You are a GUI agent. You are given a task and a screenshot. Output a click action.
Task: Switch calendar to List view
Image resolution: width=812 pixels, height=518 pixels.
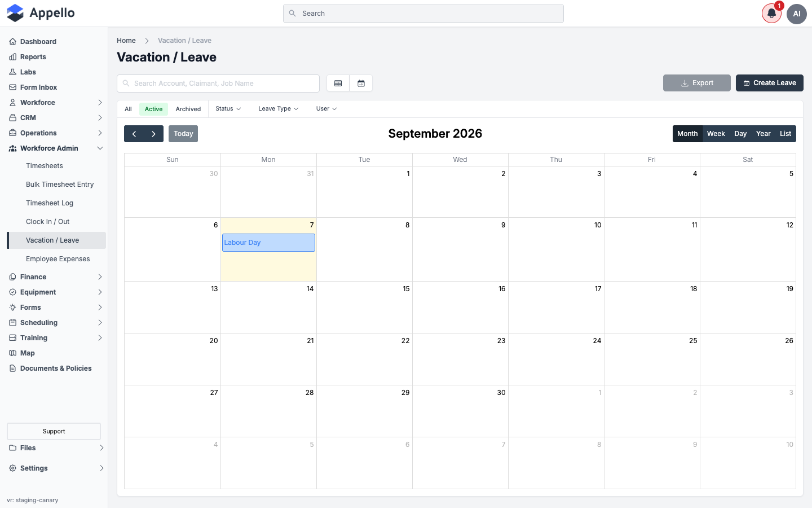[x=785, y=134]
